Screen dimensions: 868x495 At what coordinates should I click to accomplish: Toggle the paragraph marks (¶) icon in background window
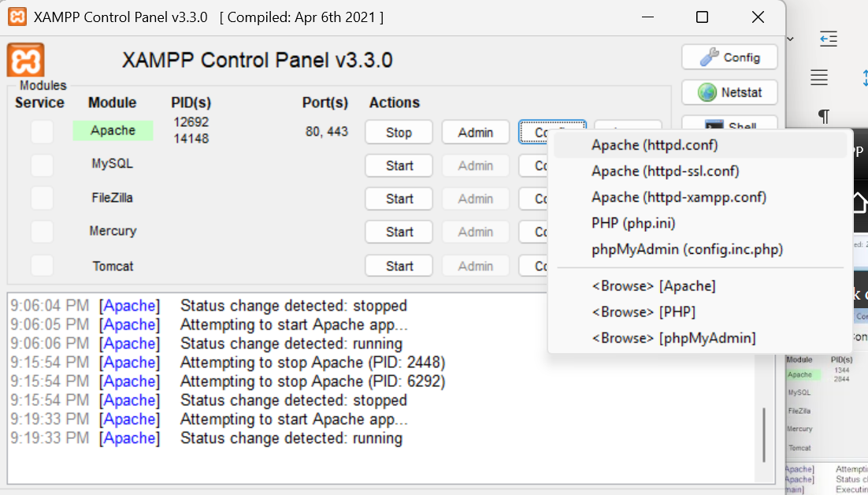point(824,117)
